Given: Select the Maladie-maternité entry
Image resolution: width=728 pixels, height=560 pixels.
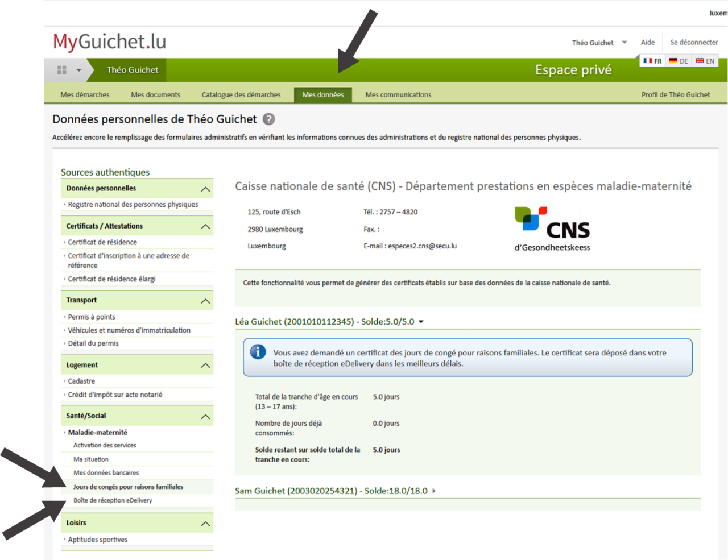Looking at the screenshot, I should coord(98,433).
